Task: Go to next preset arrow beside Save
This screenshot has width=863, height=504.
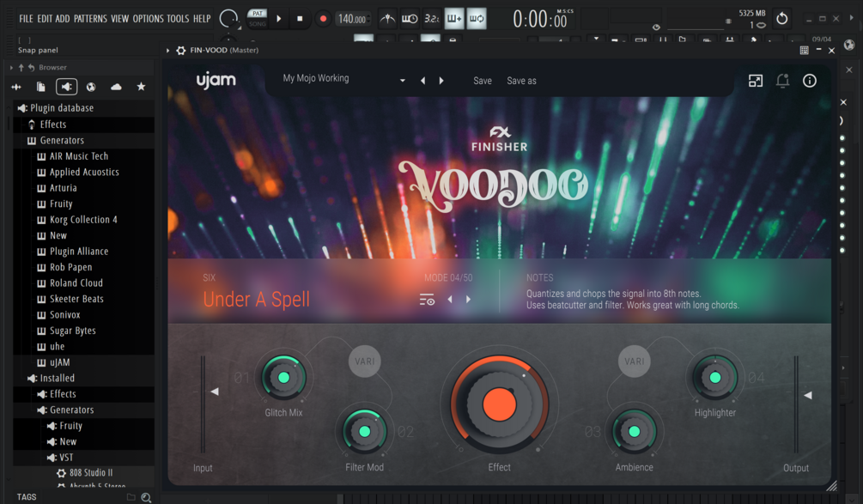Action: [441, 81]
